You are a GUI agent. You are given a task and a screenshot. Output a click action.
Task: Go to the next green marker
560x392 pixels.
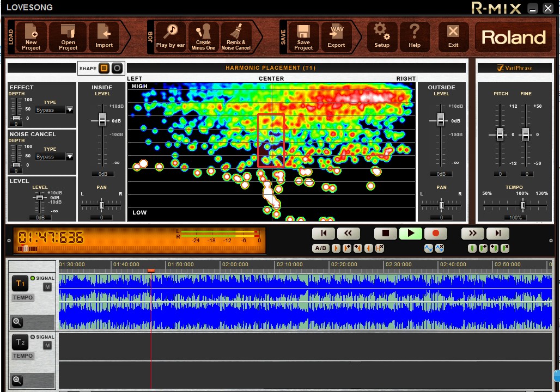(494, 248)
